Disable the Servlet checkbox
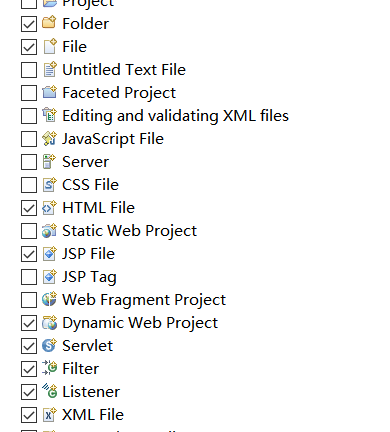The image size is (390, 432). [x=29, y=346]
